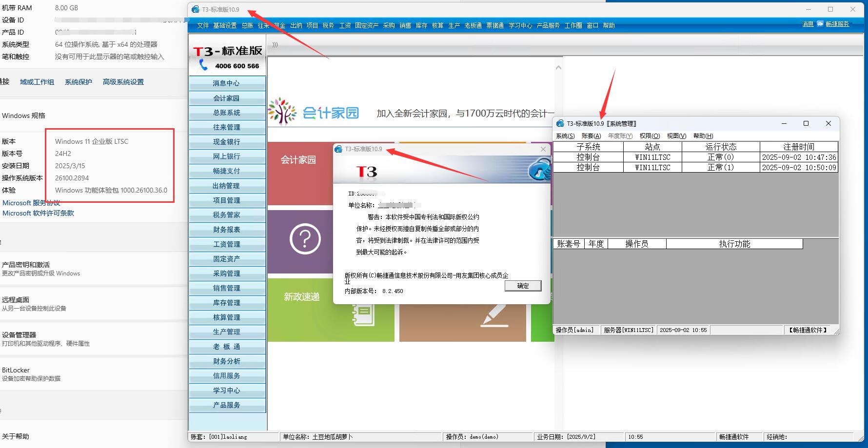The height and width of the screenshot is (448, 868).
Task: Open 网上银行 in the sidebar
Action: pyautogui.click(x=227, y=156)
